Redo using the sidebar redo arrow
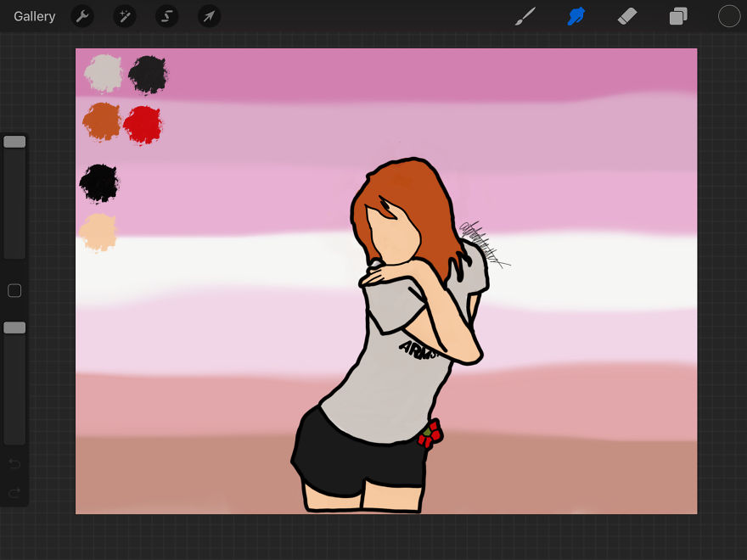 pyautogui.click(x=14, y=492)
